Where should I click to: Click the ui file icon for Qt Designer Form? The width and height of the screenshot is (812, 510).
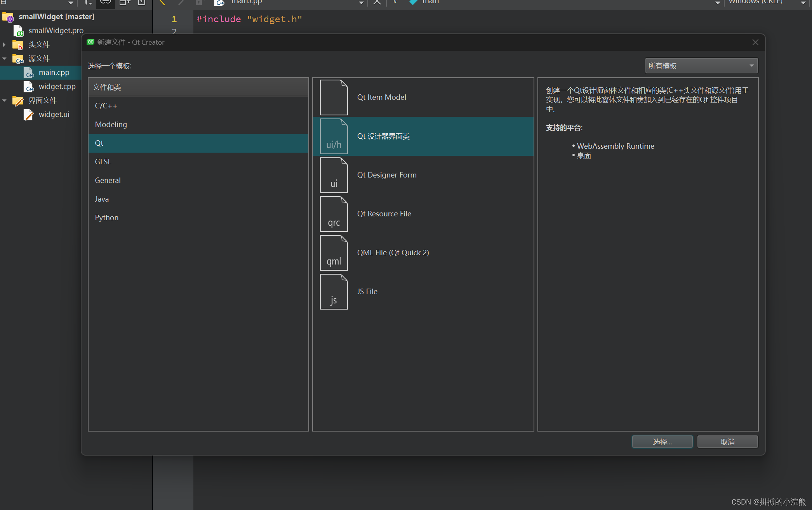[334, 175]
